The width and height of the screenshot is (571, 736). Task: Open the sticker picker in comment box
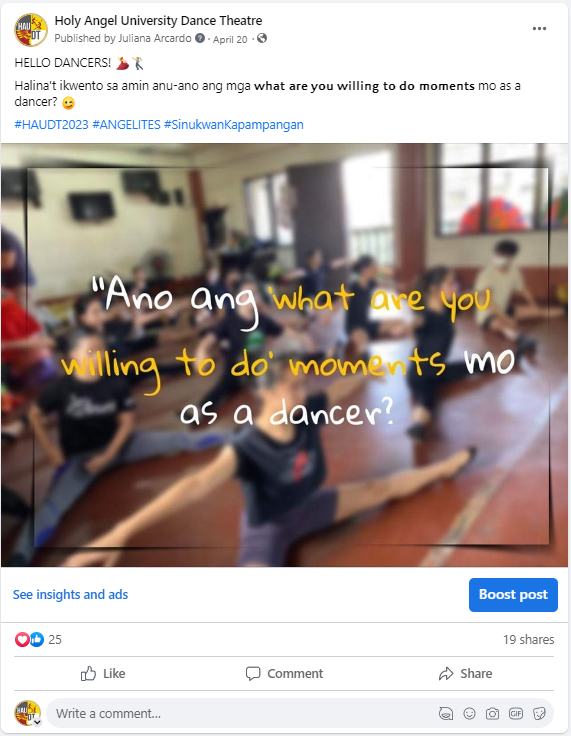click(x=539, y=714)
